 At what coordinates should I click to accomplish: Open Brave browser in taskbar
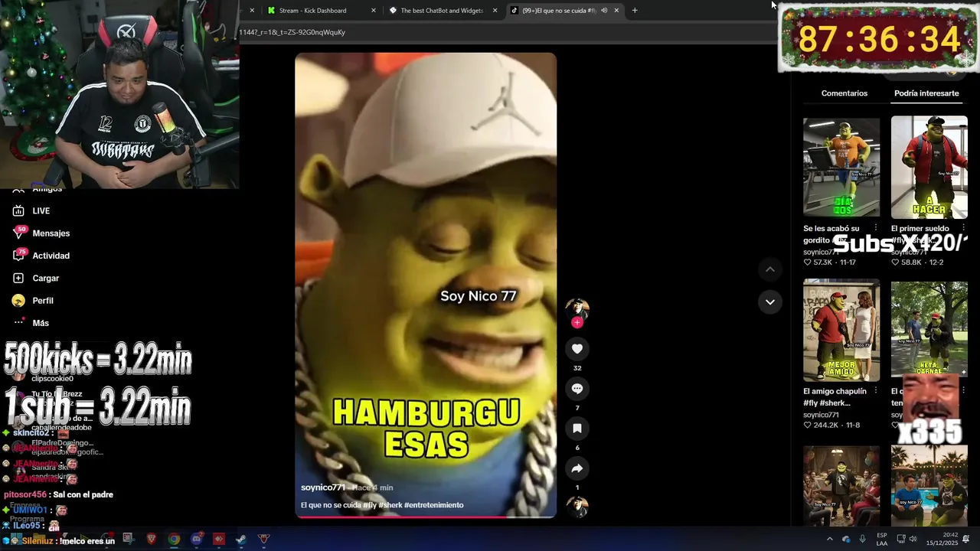pyautogui.click(x=151, y=539)
